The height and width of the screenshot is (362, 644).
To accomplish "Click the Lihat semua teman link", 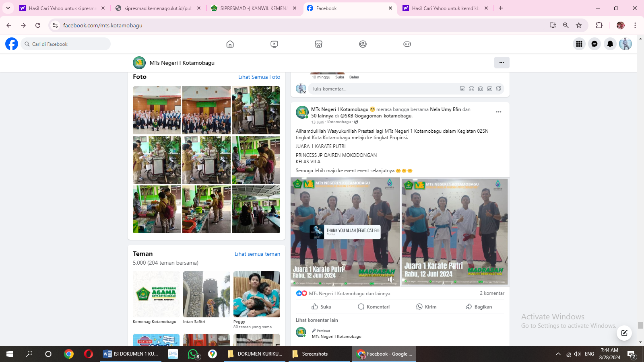I will (x=257, y=254).
